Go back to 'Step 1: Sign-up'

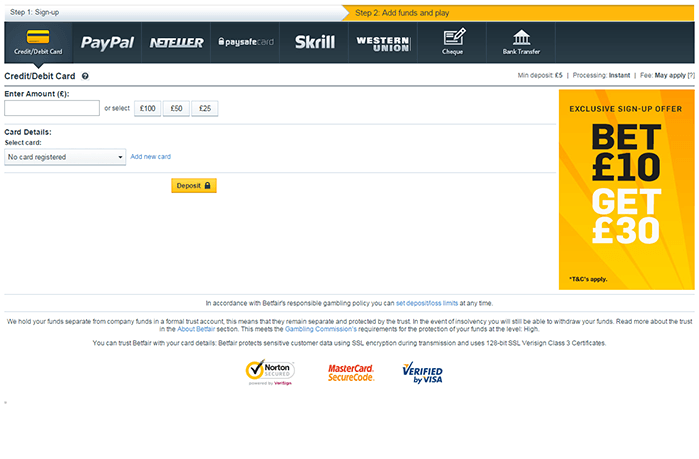pos(34,12)
